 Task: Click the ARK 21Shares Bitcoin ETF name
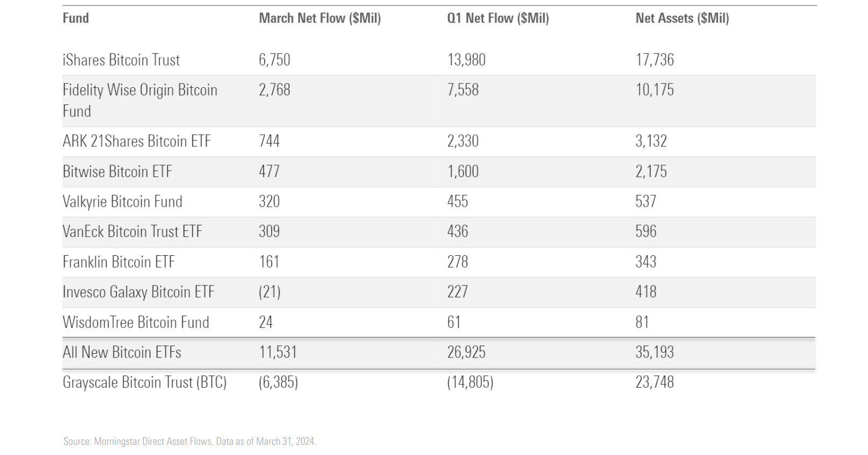click(137, 141)
